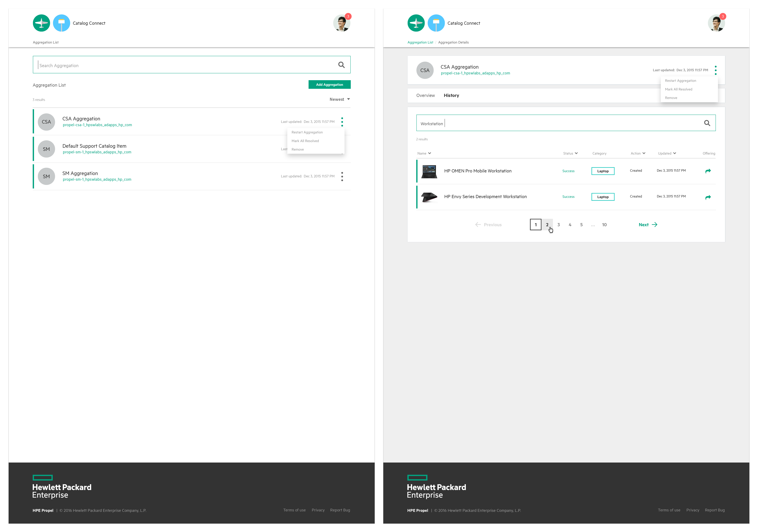Image resolution: width=758 pixels, height=532 pixels.
Task: Go to the Next page of results
Action: [648, 225]
